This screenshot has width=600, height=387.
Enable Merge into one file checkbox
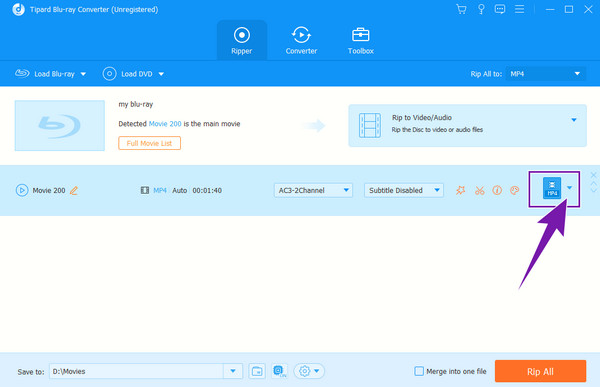tap(419, 371)
